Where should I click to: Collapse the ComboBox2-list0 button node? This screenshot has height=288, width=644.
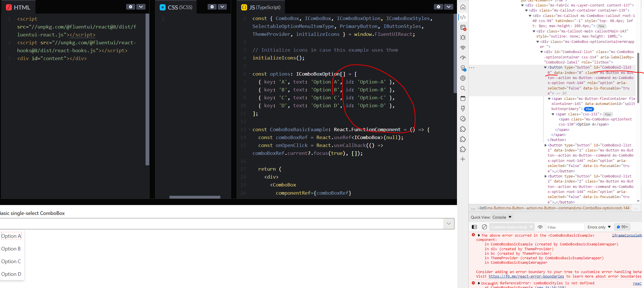point(545,67)
